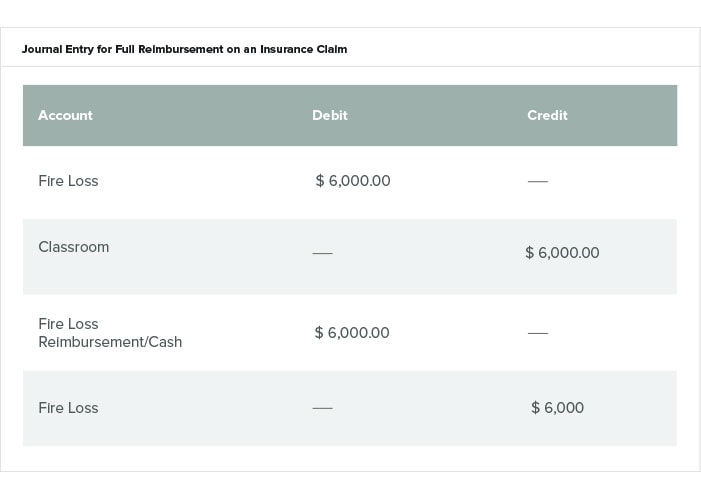701x500 pixels.
Task: Click the word Reimbursement/Cash in third row
Action: click(110, 342)
